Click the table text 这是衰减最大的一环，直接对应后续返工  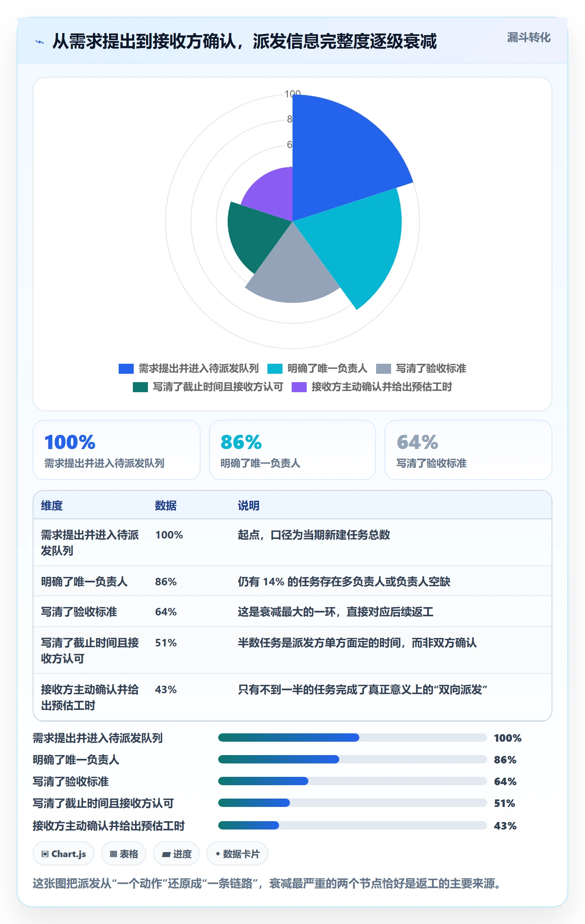coord(336,612)
